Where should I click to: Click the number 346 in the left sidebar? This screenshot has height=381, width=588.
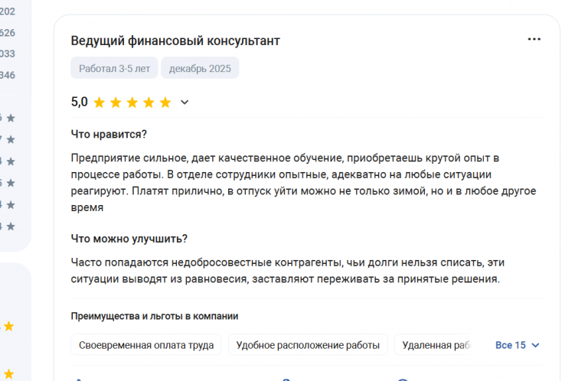click(7, 75)
